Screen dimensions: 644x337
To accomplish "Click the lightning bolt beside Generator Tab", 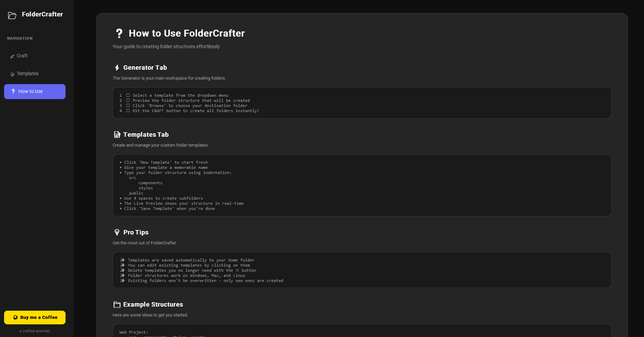I will pos(117,68).
